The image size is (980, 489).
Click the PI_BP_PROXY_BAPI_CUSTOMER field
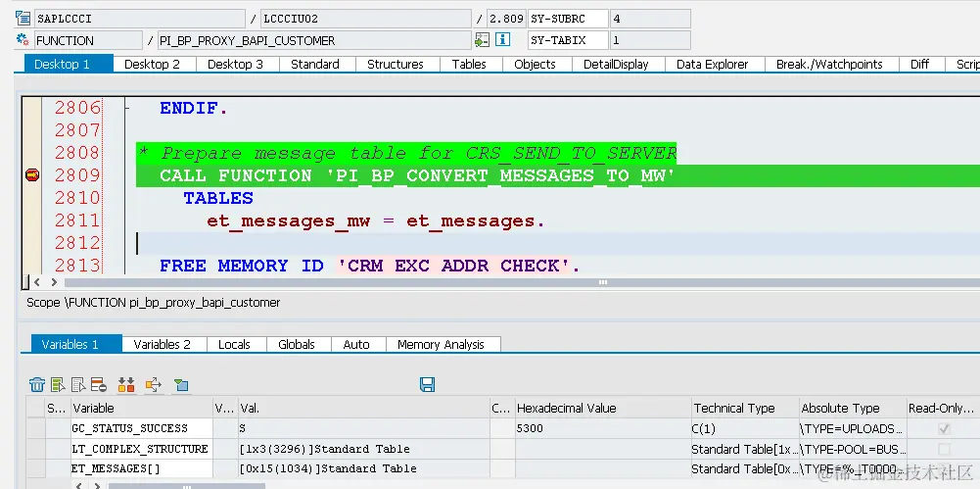314,40
